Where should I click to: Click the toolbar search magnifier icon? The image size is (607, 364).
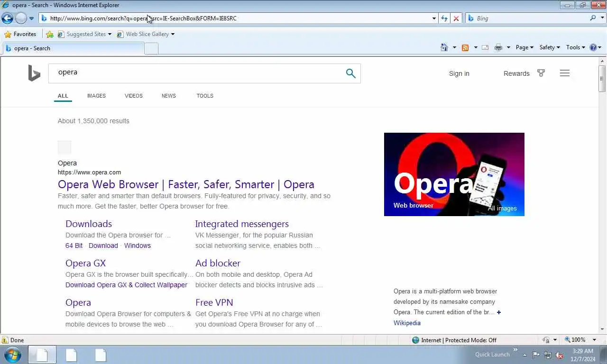[593, 18]
